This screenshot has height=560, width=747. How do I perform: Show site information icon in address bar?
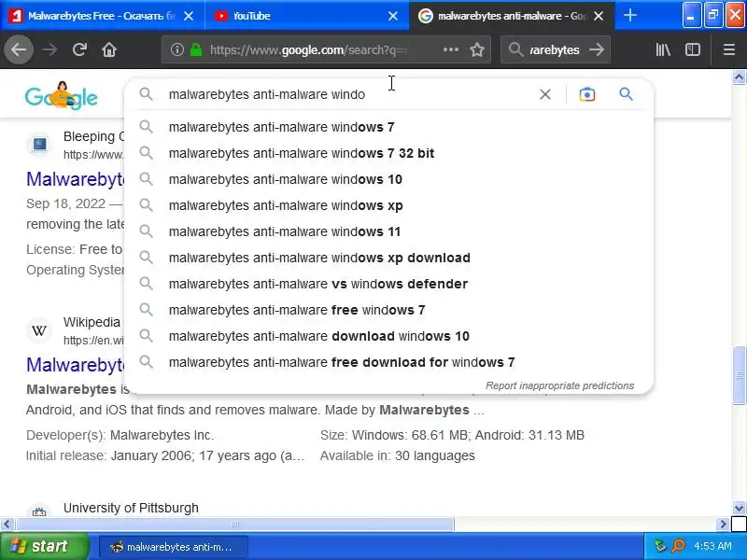click(x=177, y=49)
